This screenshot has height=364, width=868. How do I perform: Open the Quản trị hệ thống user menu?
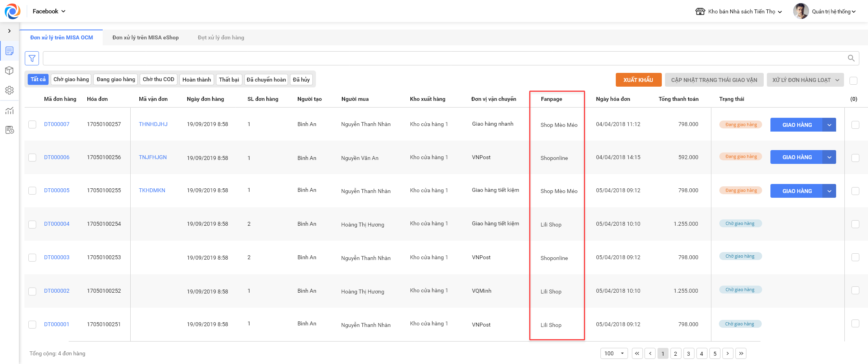tap(834, 11)
